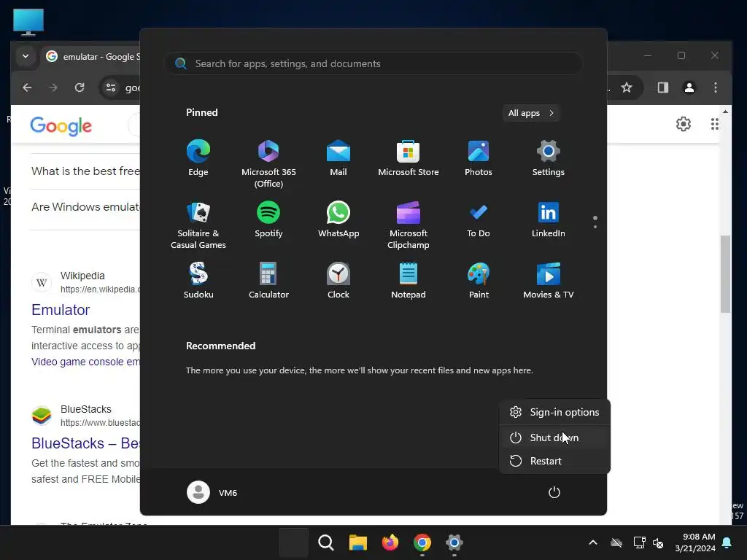Viewport: 747px width, 560px height.
Task: Expand the All apps list
Action: click(531, 113)
